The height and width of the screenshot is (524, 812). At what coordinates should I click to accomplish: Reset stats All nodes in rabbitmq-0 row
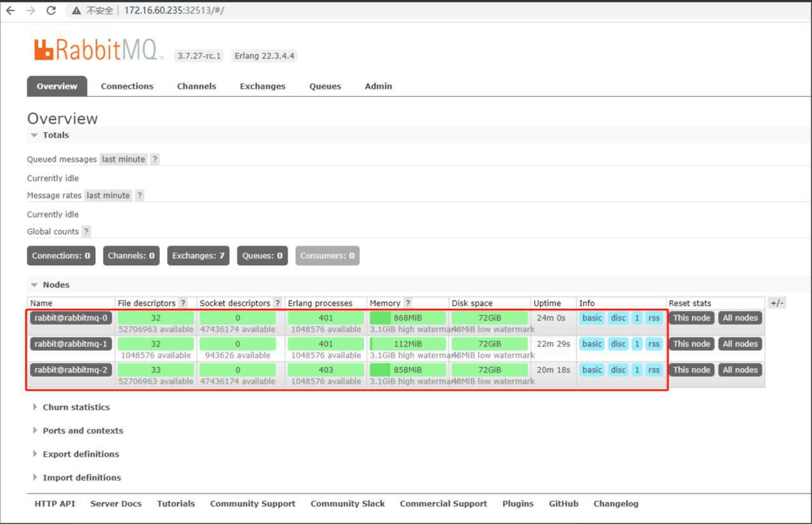coord(740,318)
